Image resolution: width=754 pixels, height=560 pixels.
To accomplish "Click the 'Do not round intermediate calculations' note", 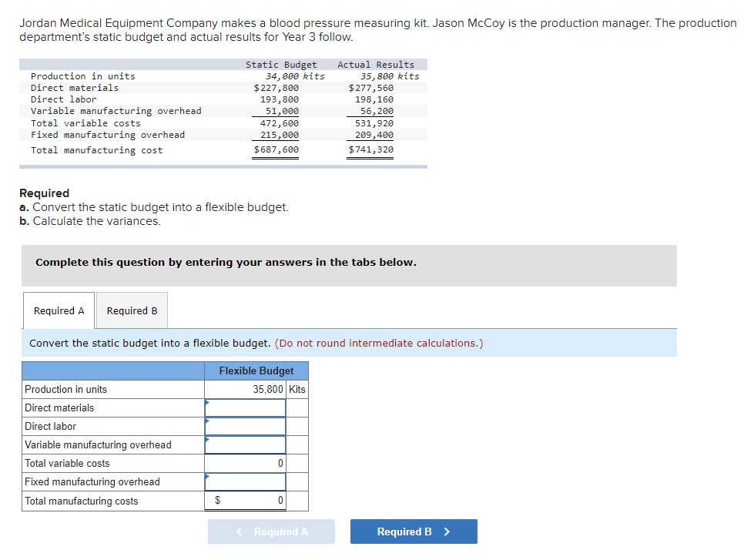I will tap(379, 343).
